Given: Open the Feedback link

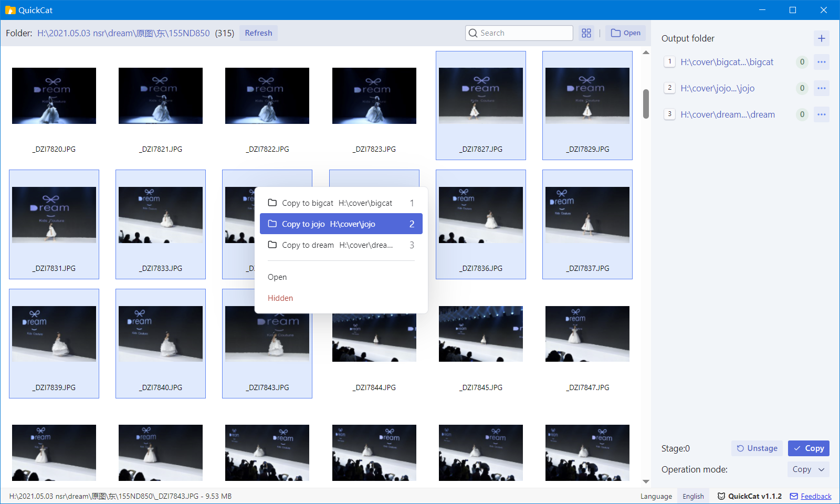Looking at the screenshot, I should pyautogui.click(x=816, y=496).
